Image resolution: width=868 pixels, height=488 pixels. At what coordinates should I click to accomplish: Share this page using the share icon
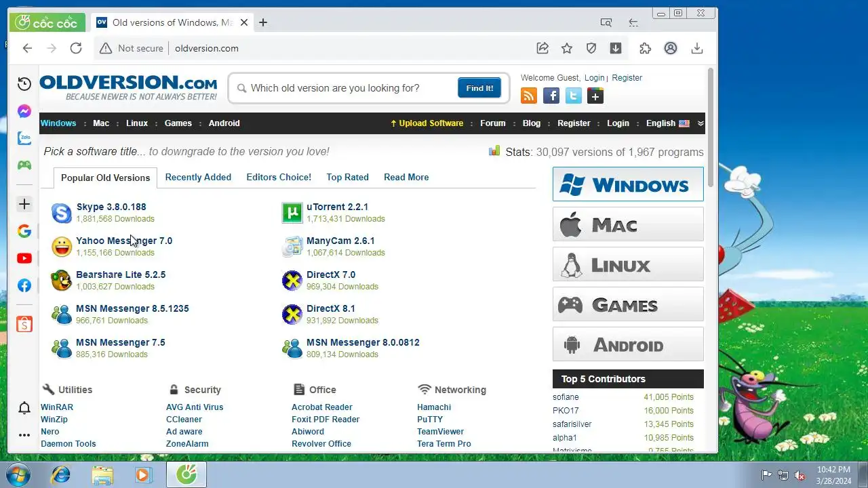click(542, 48)
